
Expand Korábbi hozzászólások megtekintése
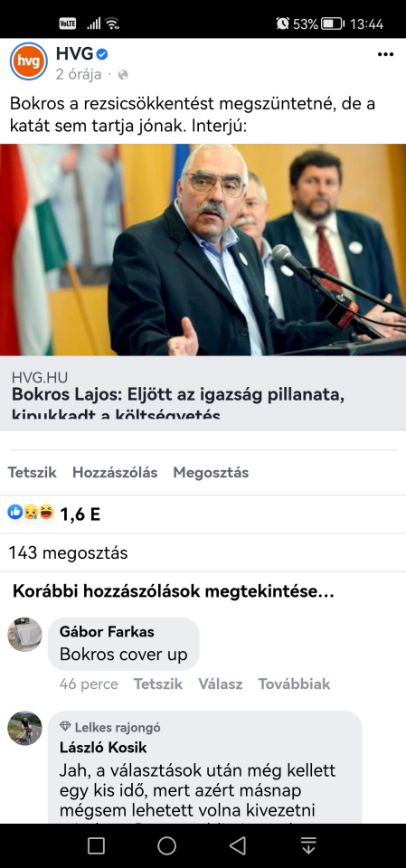click(174, 591)
